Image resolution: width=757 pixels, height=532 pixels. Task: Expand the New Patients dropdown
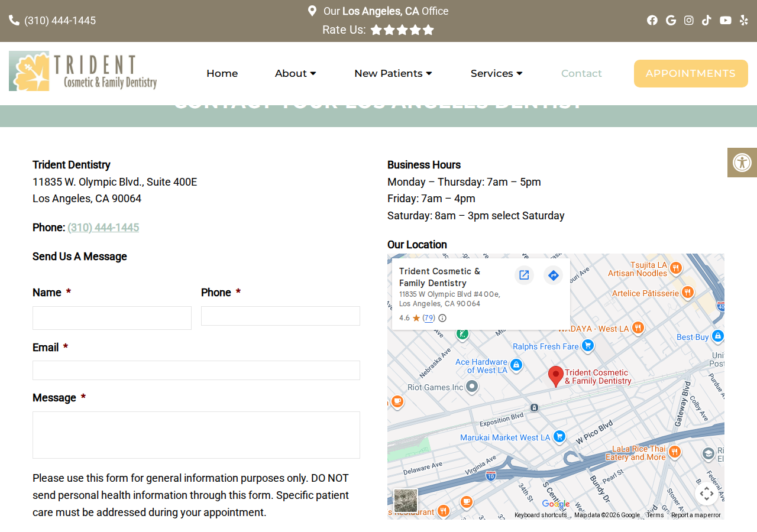point(393,73)
